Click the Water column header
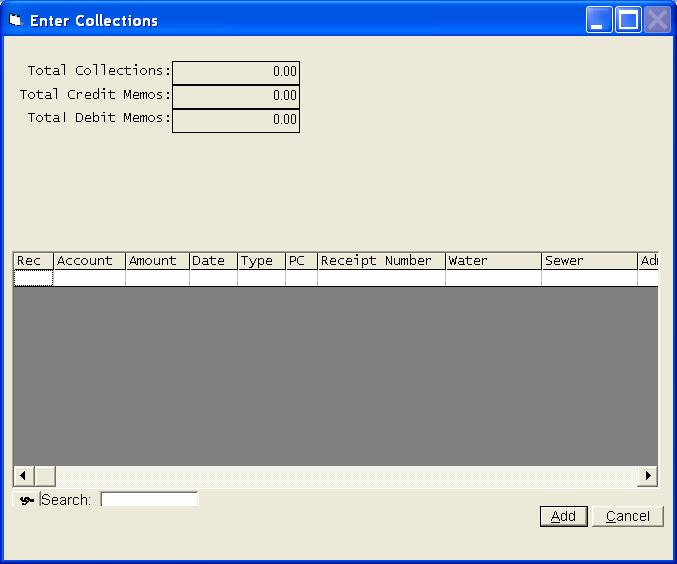Image resolution: width=677 pixels, height=564 pixels. [493, 261]
